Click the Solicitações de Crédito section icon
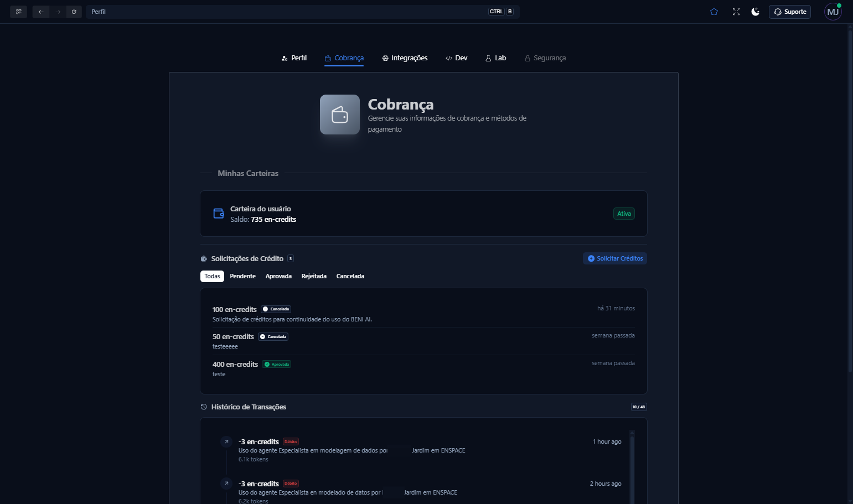The height and width of the screenshot is (504, 853). pyautogui.click(x=204, y=258)
